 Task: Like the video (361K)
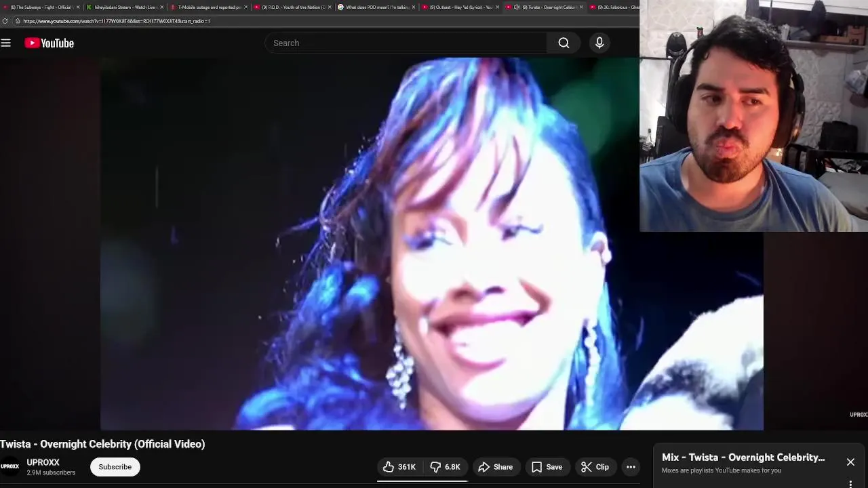(399, 467)
